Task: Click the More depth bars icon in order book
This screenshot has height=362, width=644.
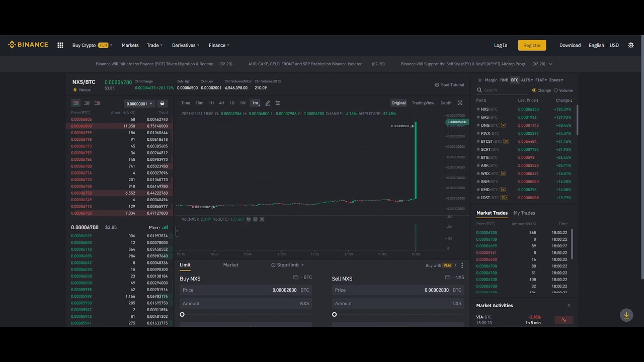Action: (165, 228)
